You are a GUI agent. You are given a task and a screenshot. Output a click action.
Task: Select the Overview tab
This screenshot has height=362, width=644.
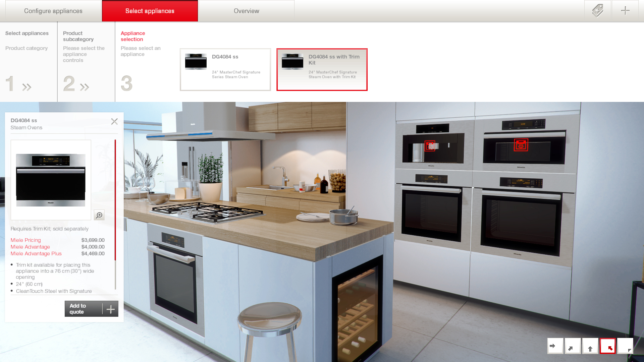coord(247,11)
